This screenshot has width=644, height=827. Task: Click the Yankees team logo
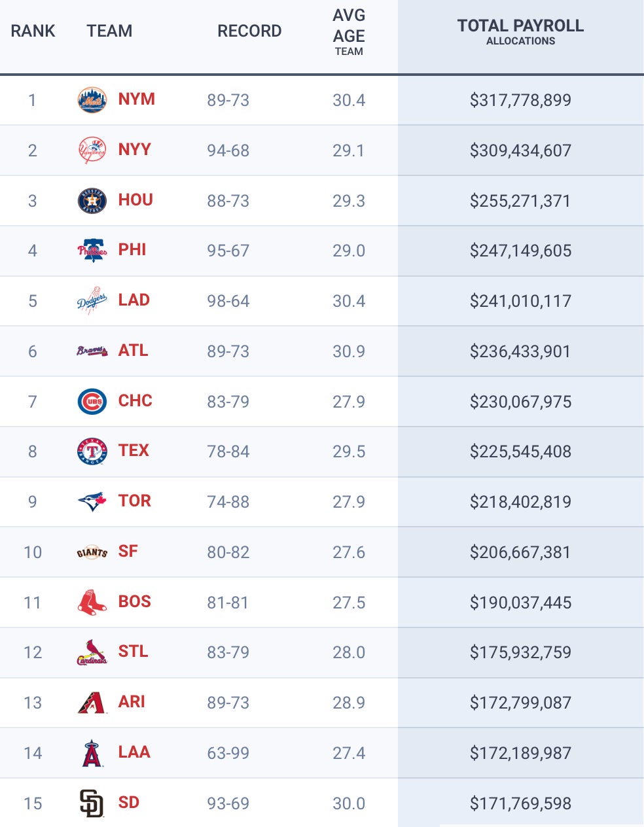click(92, 150)
